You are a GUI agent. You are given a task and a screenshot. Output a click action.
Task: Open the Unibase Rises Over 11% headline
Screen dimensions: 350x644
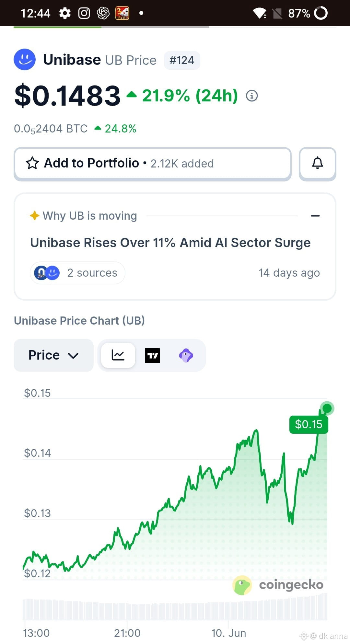coord(170,243)
